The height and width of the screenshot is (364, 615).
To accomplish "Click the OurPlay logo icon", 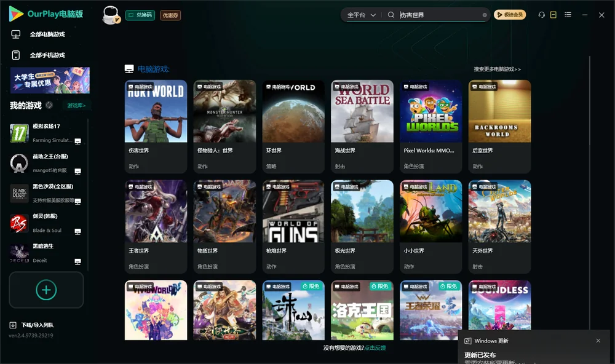I will coord(16,14).
